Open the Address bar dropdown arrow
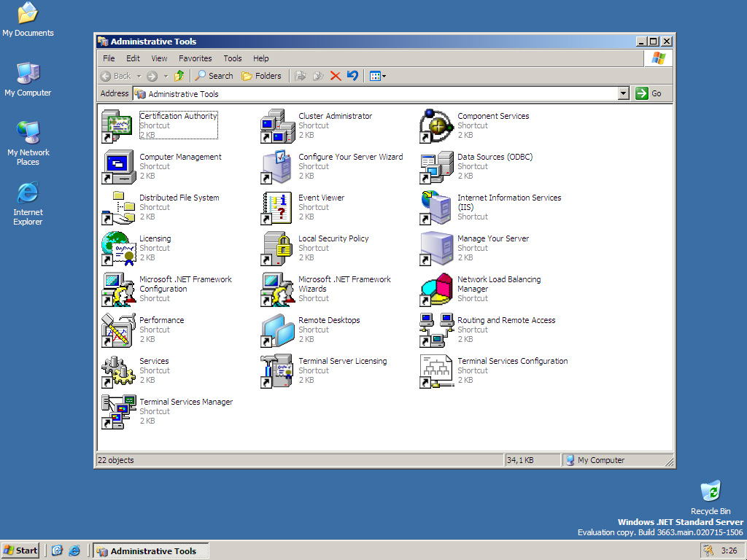The width and height of the screenshot is (747, 560). click(x=623, y=93)
